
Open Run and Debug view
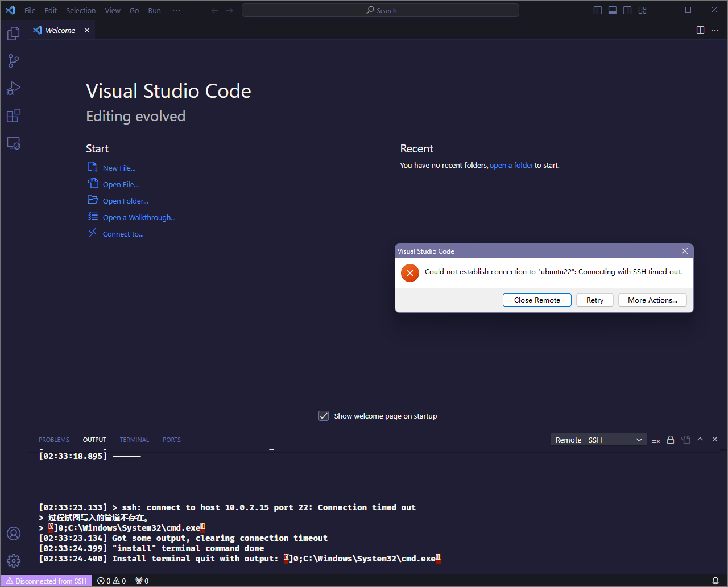14,88
